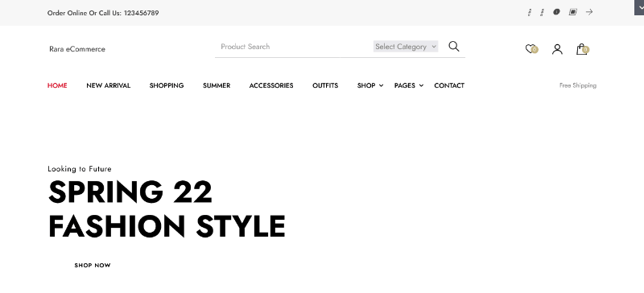Open the user account icon
Viewport: 644px width, 293px height.
[557, 49]
